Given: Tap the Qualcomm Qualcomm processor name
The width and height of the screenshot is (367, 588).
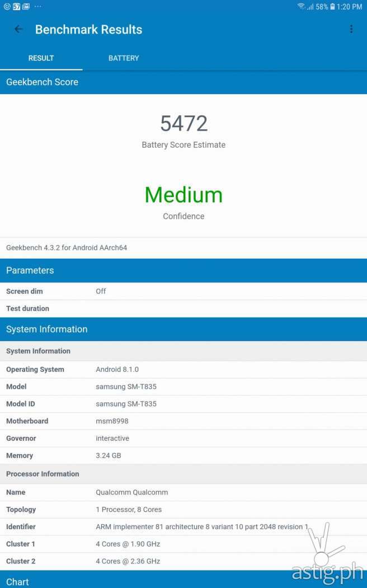Looking at the screenshot, I should click(x=132, y=492).
